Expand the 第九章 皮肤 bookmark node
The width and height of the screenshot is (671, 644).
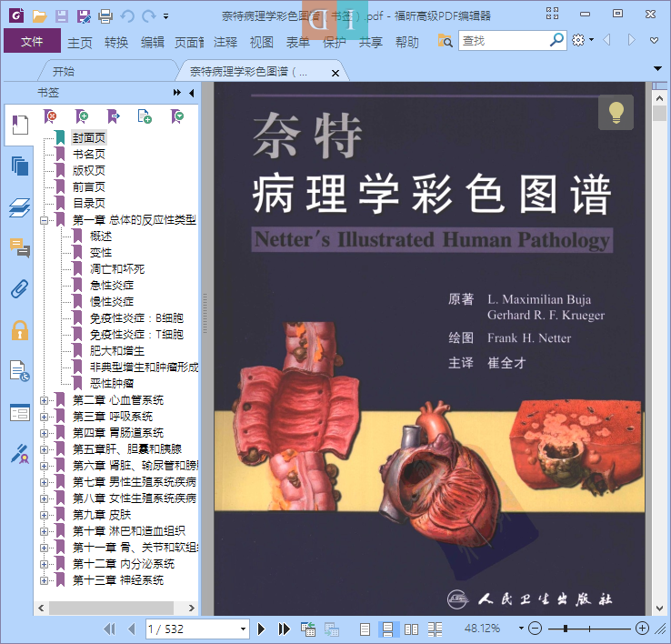(44, 515)
